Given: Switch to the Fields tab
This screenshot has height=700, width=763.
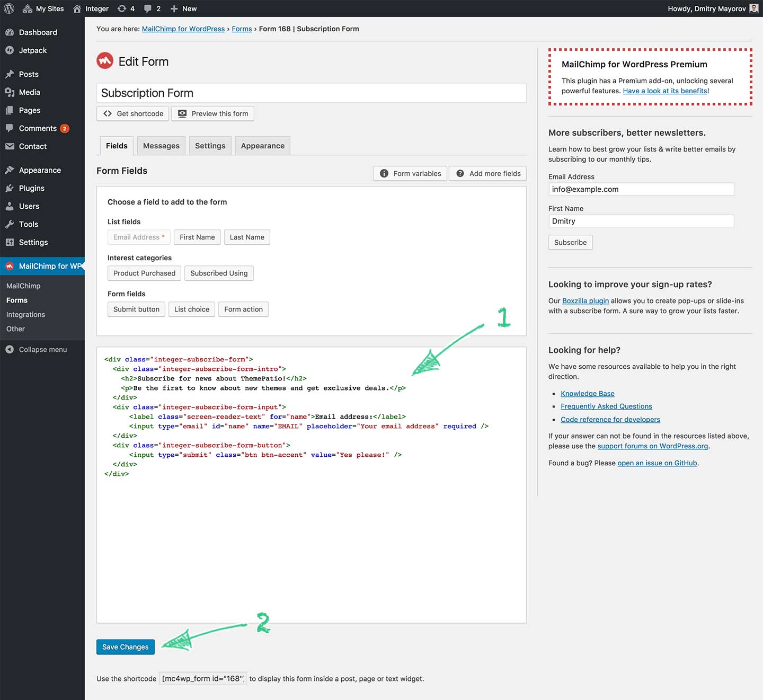Looking at the screenshot, I should [117, 146].
